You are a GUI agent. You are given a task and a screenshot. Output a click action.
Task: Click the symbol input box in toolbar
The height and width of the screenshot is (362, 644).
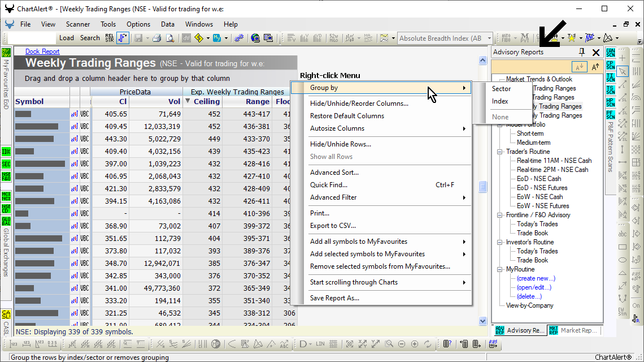[32, 38]
